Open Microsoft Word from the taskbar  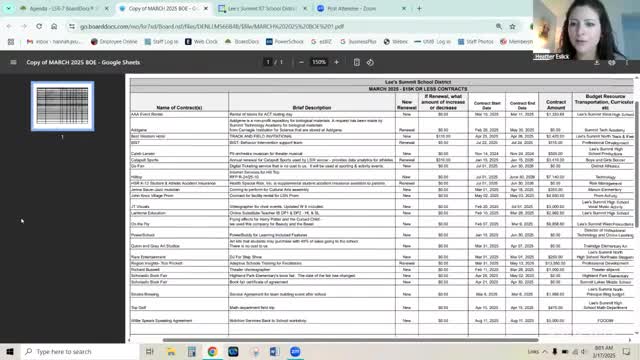click(x=274, y=351)
